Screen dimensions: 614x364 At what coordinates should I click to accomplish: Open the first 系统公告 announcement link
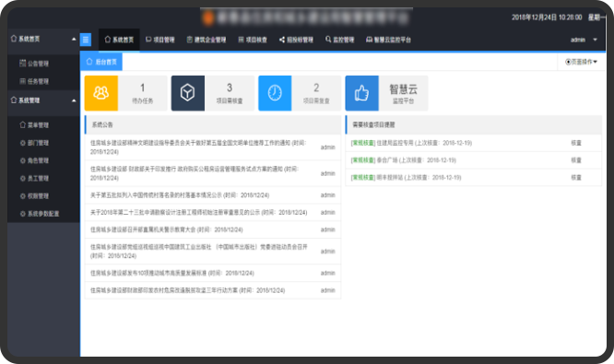[x=198, y=147]
